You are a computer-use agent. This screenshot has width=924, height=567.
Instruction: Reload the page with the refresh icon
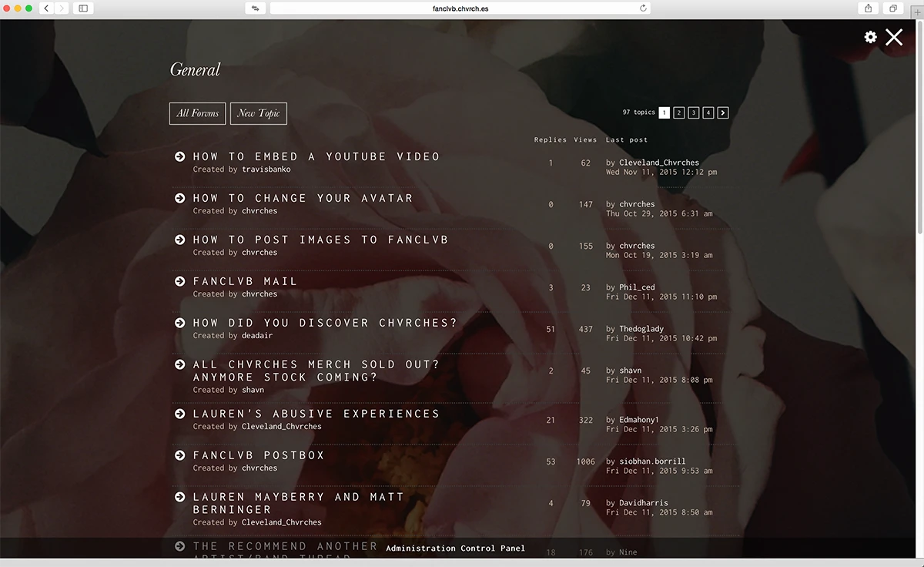644,8
